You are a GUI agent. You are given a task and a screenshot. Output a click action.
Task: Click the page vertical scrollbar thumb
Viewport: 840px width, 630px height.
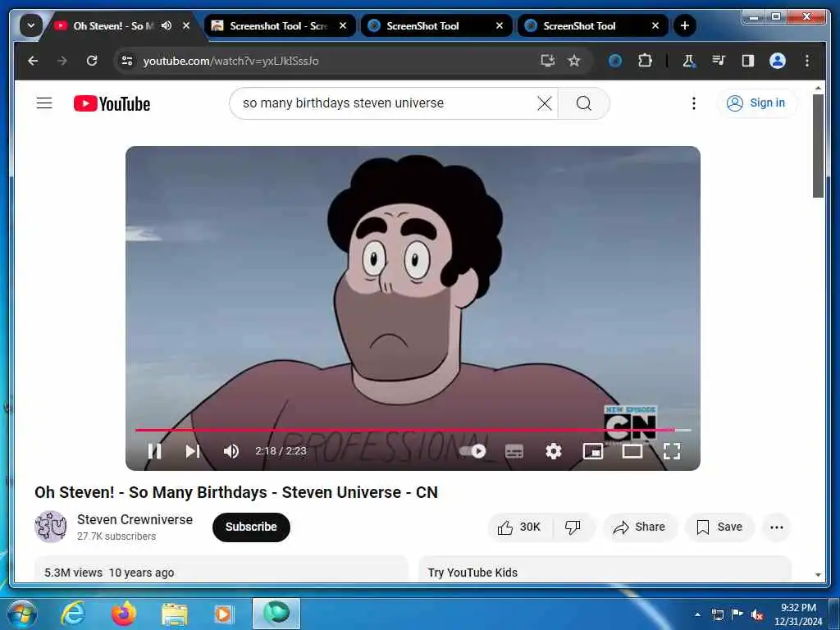818,146
